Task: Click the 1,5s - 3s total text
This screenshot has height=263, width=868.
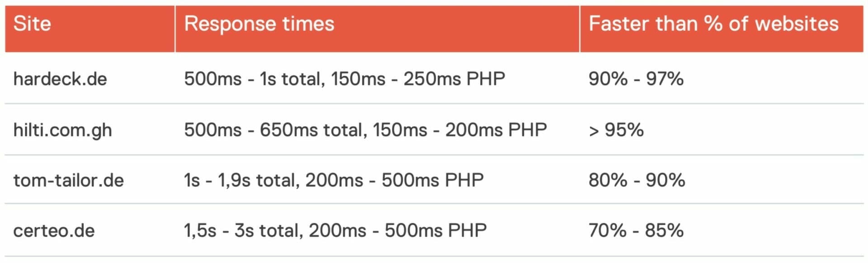Action: (x=243, y=231)
